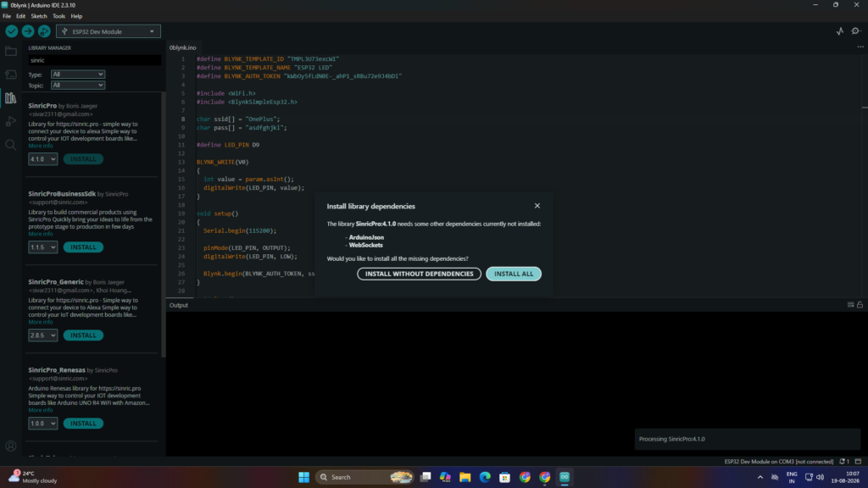Open the Edit menu
This screenshot has width=868, height=488.
pos(20,16)
